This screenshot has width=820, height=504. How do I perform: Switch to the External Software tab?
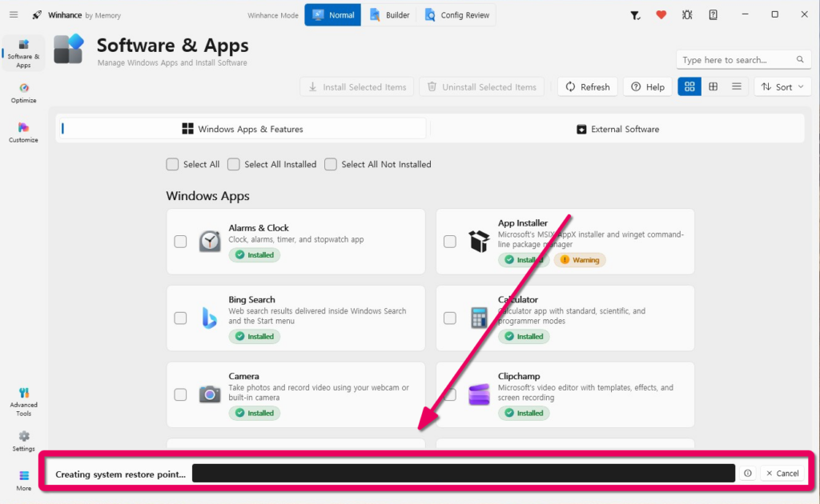coord(617,129)
